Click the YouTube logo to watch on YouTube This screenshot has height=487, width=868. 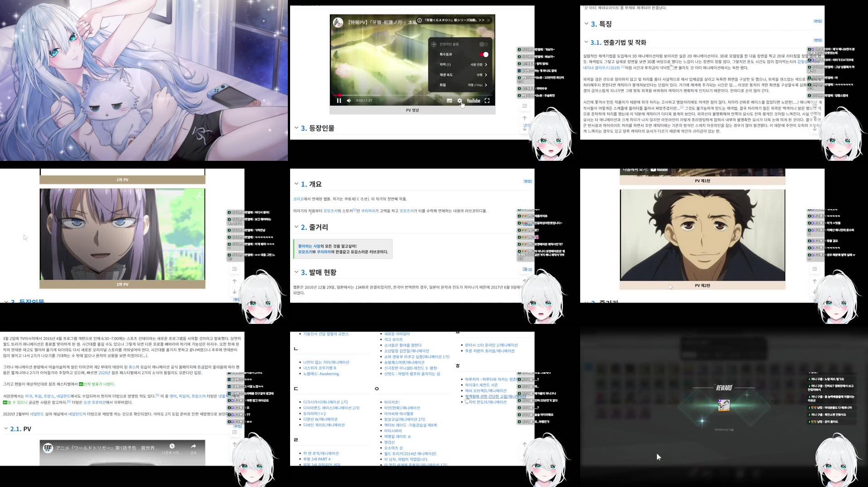click(474, 101)
